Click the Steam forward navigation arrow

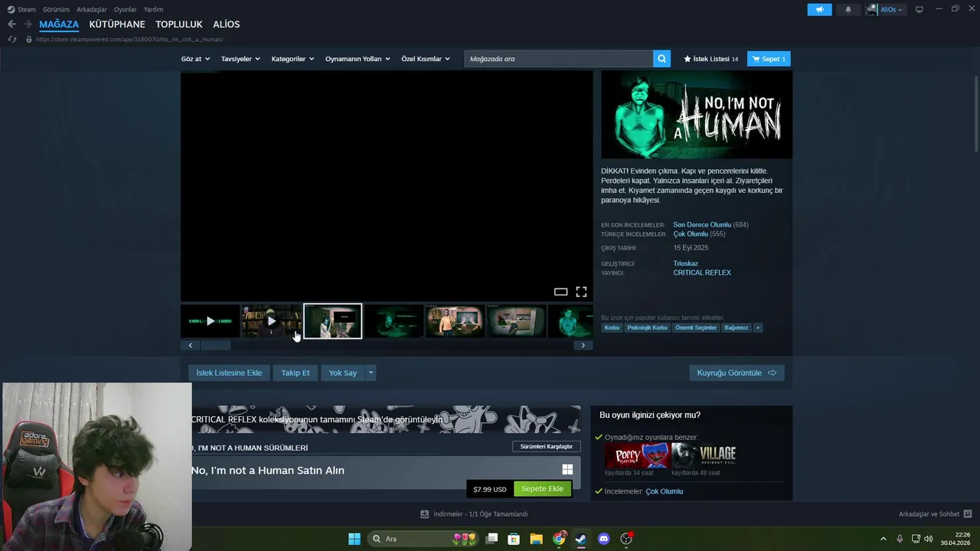point(28,24)
